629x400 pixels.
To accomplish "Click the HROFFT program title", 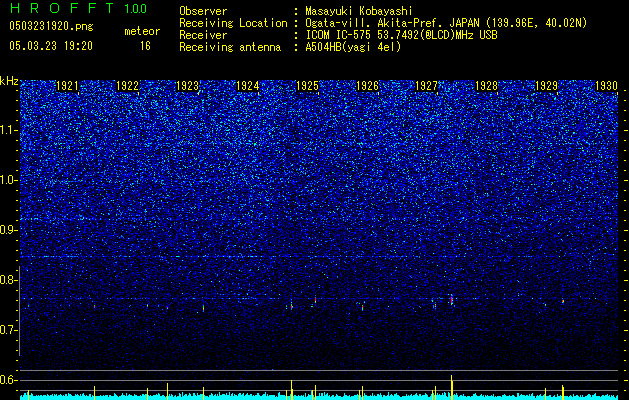I will pyautogui.click(x=62, y=8).
